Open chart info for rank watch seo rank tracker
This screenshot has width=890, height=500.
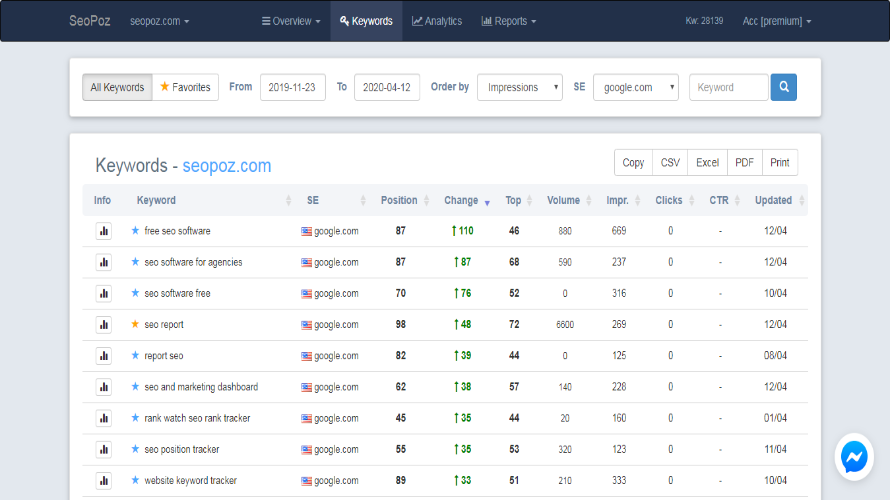tap(103, 418)
